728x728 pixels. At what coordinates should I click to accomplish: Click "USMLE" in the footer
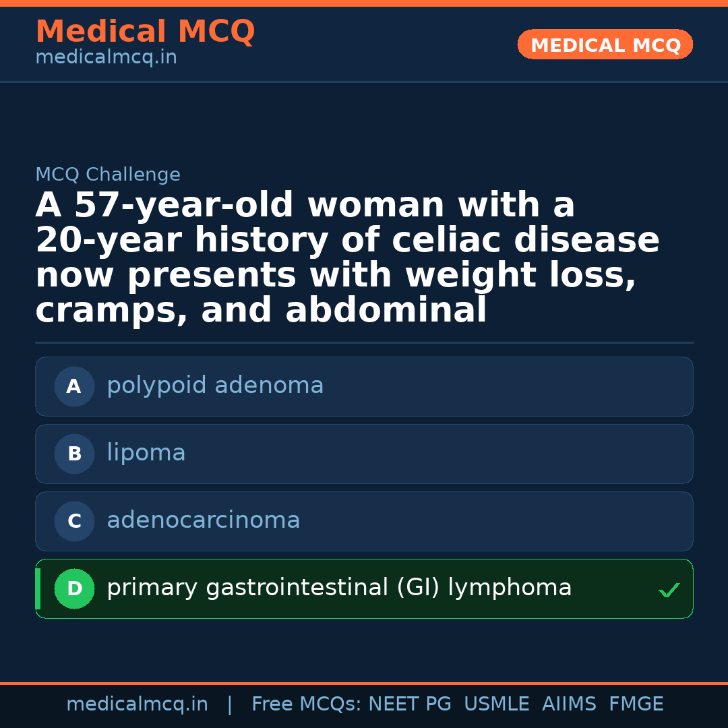click(x=496, y=704)
